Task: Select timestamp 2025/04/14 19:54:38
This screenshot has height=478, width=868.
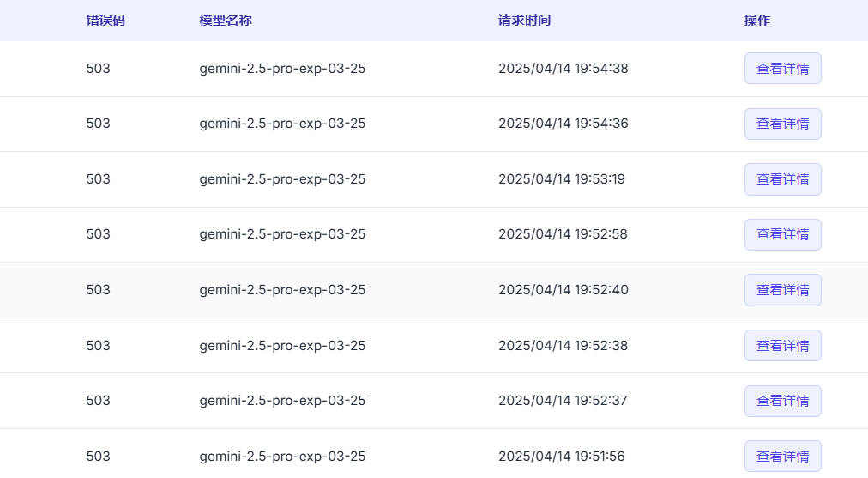Action: coord(563,68)
